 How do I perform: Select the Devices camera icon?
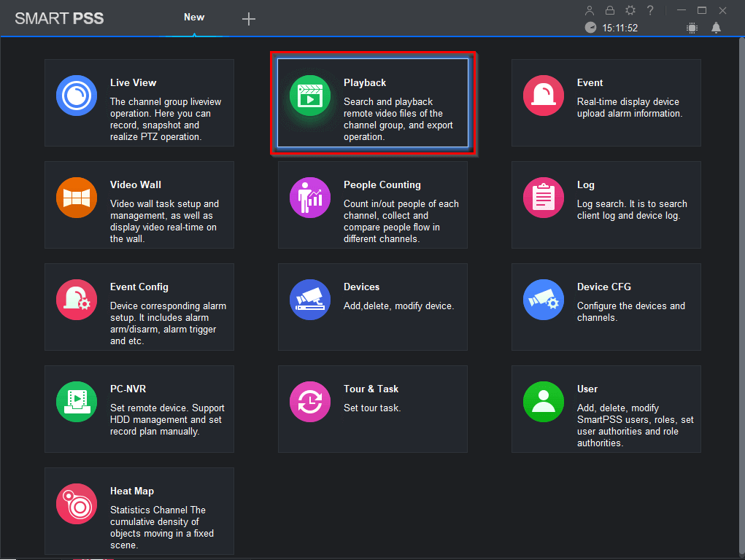(x=310, y=300)
